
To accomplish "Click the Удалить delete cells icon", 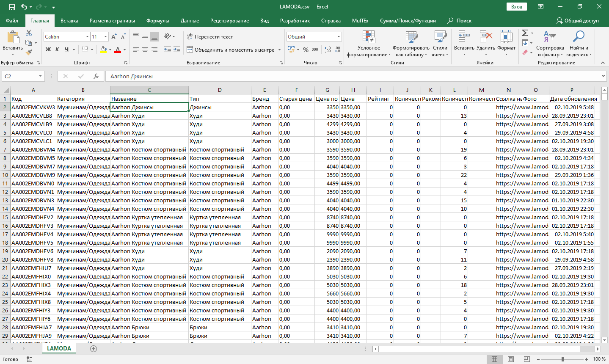I will coord(485,37).
